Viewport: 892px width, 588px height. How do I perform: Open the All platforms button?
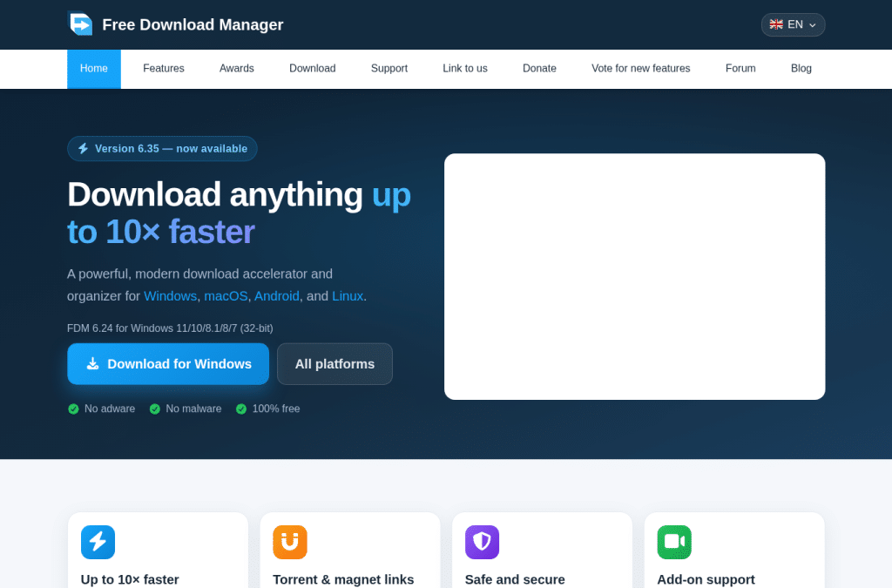pyautogui.click(x=334, y=364)
